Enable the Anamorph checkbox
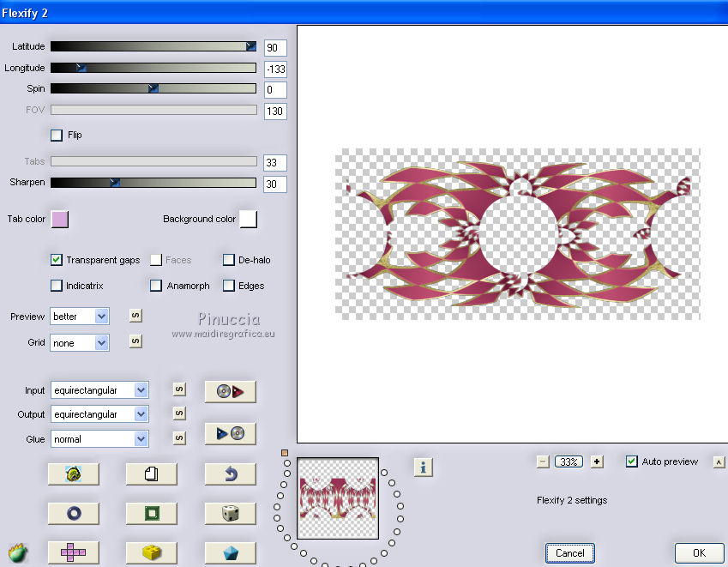 point(155,285)
